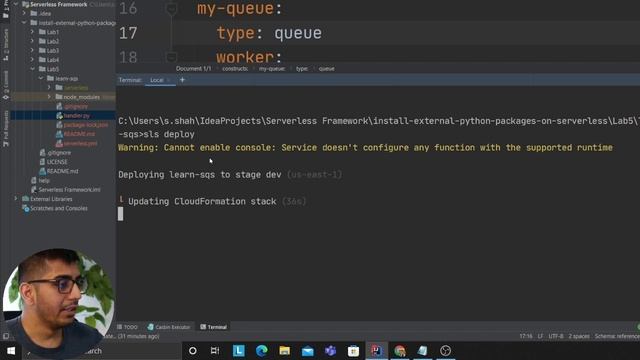The width and height of the screenshot is (640, 360).
Task: Switch to Chrome from taskbar
Action: 400,351
